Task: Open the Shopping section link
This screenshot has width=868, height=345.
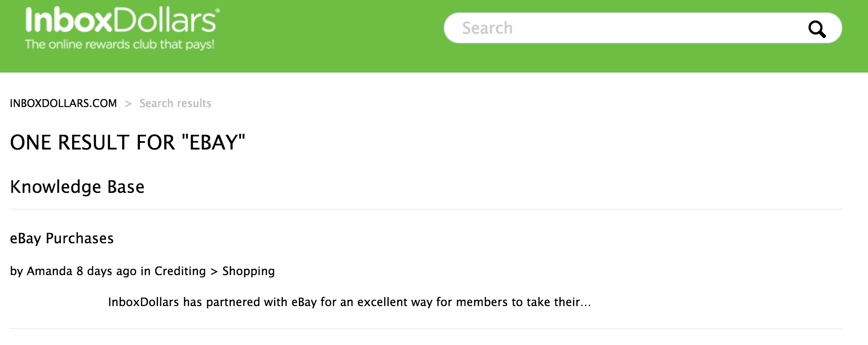Action: (248, 271)
